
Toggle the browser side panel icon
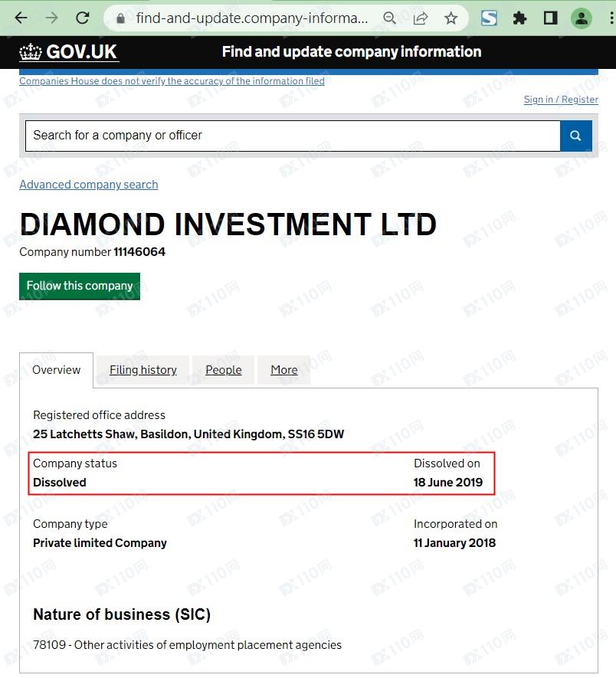click(x=550, y=18)
